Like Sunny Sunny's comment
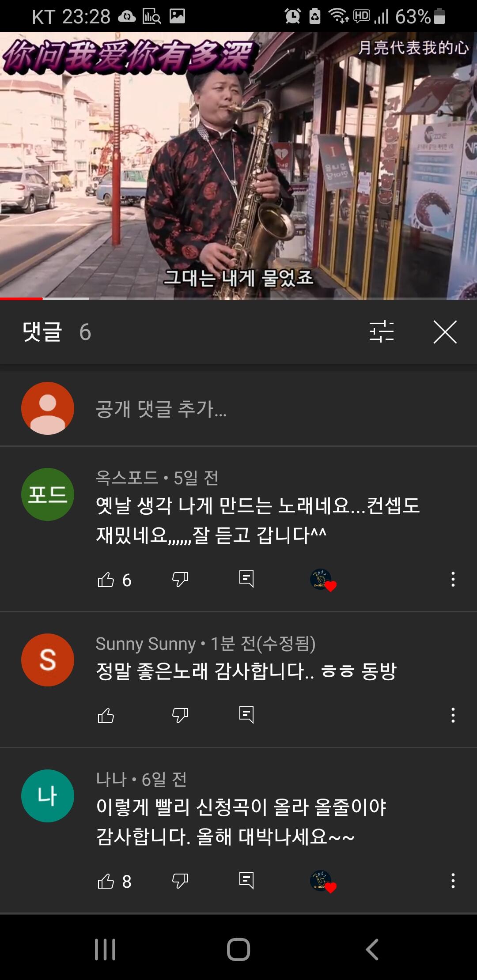Screen dimensions: 477x980 click(106, 715)
